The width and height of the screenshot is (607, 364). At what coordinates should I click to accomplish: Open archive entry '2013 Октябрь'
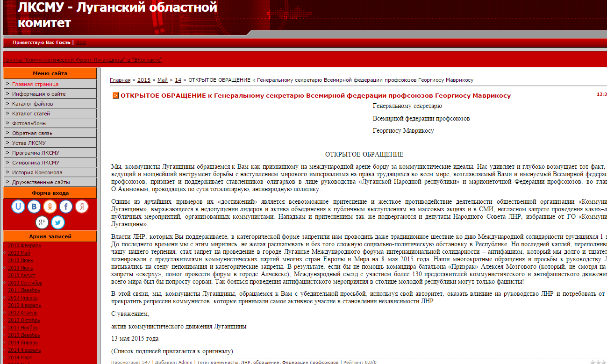tap(24, 320)
